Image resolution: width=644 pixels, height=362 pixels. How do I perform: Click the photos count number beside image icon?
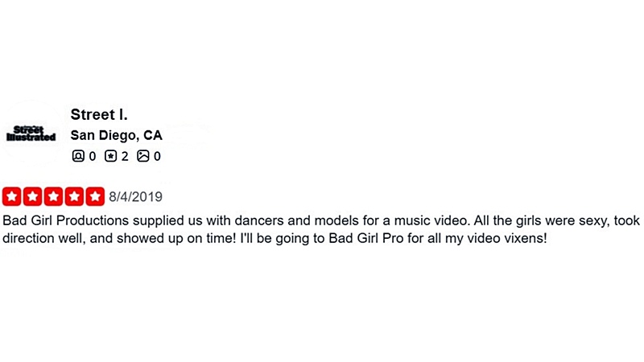(157, 156)
